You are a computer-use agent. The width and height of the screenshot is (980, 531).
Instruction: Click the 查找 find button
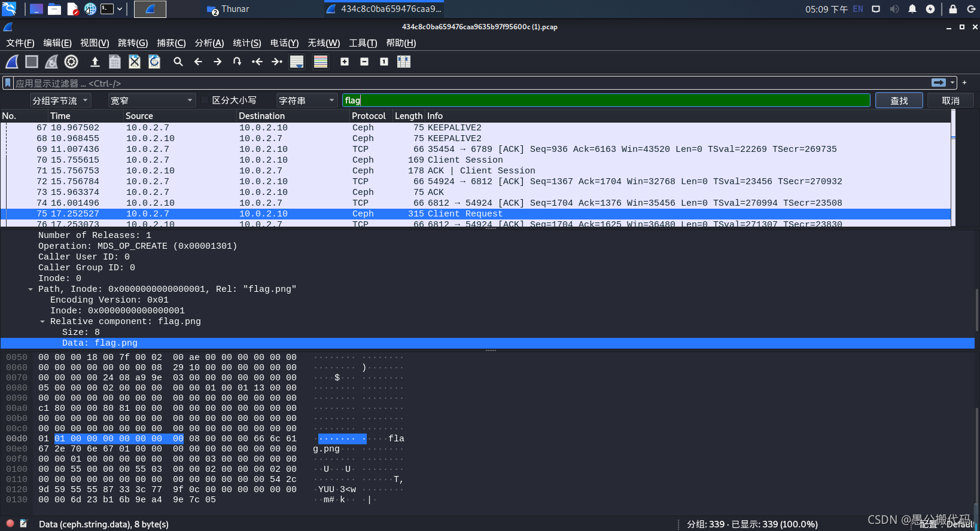tap(899, 100)
